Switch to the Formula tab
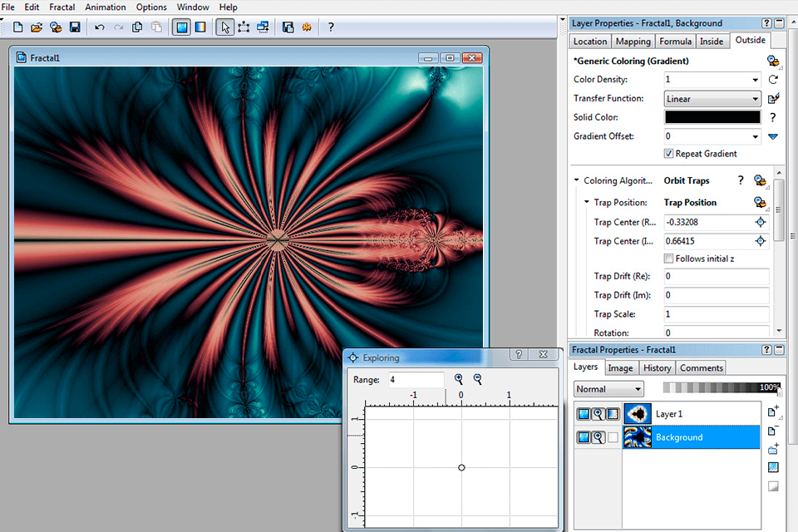This screenshot has height=532, width=798. pos(675,42)
